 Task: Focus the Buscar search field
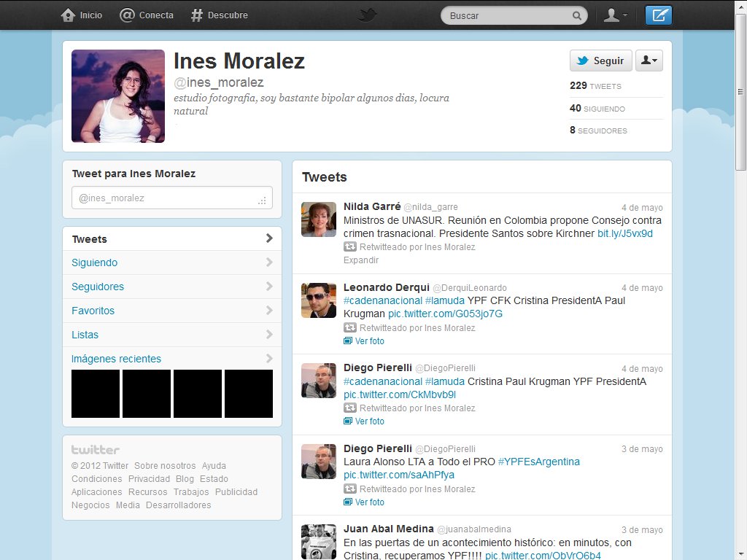[514, 16]
